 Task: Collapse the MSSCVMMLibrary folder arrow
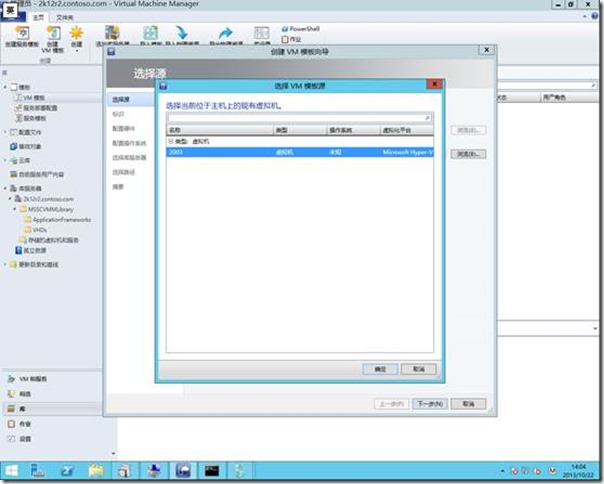point(15,209)
